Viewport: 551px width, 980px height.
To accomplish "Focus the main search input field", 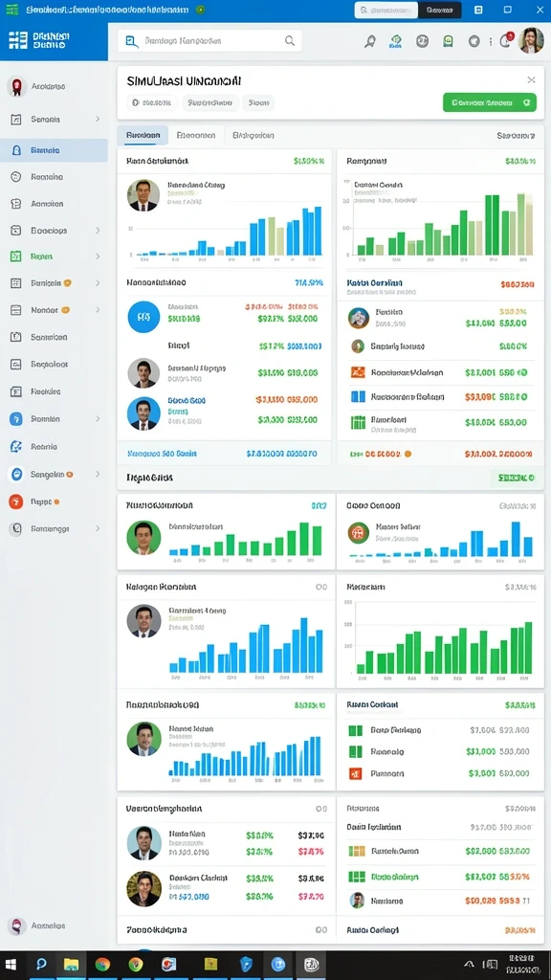I will coord(209,41).
